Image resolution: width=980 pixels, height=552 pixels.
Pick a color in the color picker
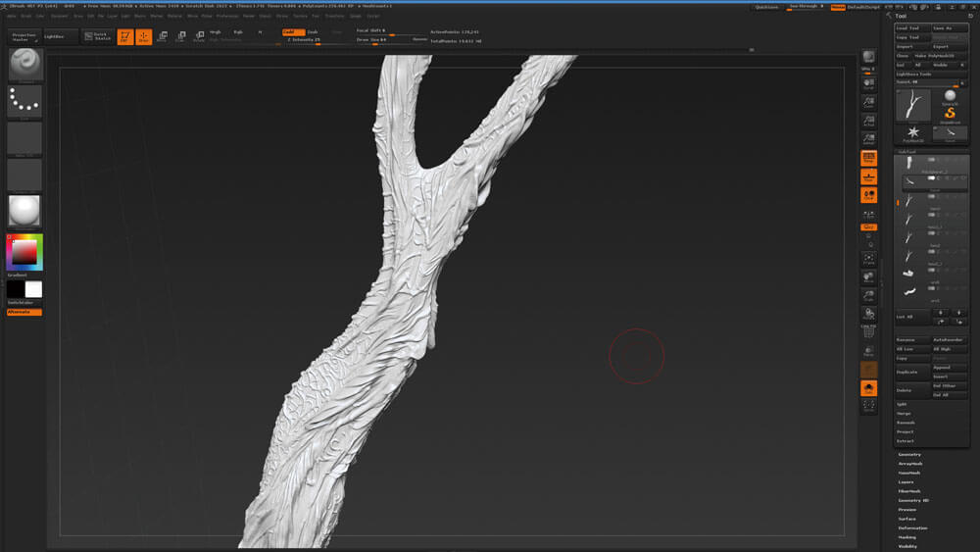[x=24, y=252]
